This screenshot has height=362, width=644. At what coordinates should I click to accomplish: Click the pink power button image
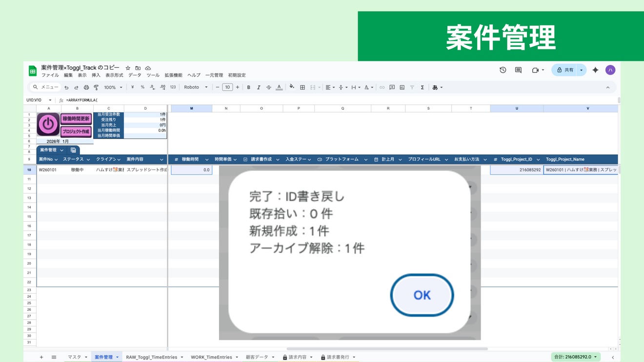(x=48, y=125)
